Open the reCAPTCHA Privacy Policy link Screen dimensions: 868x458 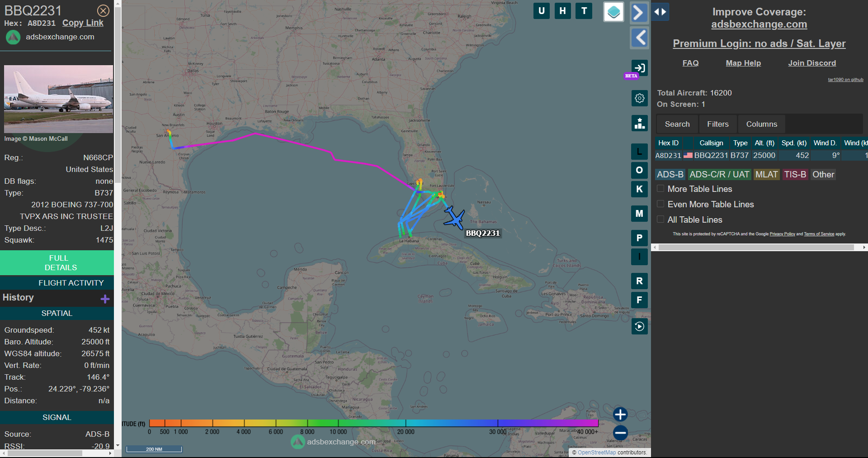click(x=782, y=234)
